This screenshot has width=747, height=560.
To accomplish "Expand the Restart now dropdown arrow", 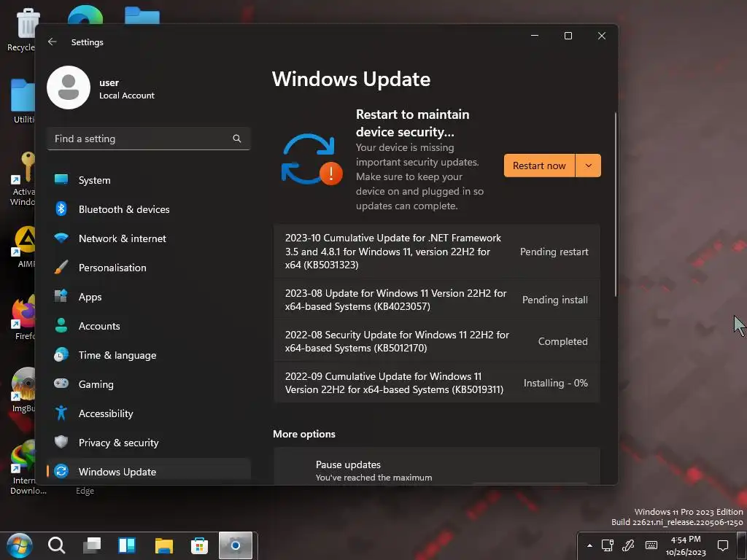I will pyautogui.click(x=589, y=166).
